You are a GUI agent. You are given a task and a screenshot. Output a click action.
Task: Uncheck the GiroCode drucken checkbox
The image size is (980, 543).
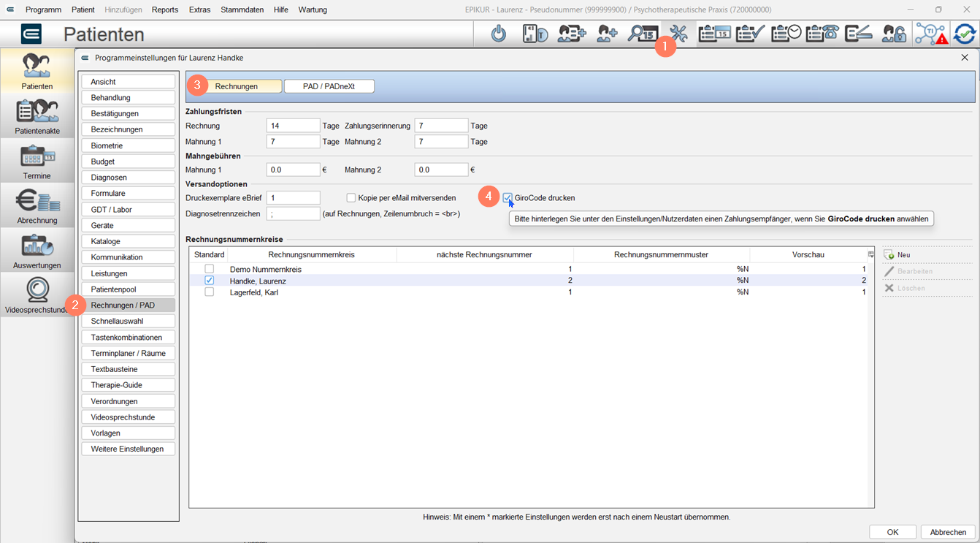(508, 198)
